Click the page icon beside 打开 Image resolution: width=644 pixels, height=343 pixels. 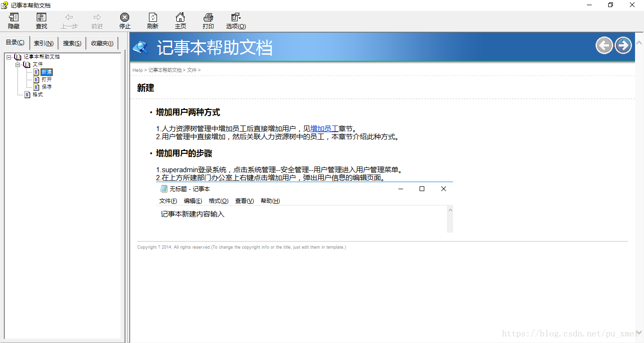coord(36,79)
